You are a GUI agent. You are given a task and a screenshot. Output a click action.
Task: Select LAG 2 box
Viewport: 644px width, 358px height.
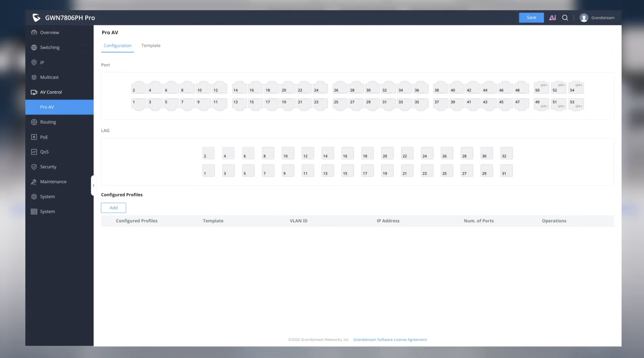208,153
